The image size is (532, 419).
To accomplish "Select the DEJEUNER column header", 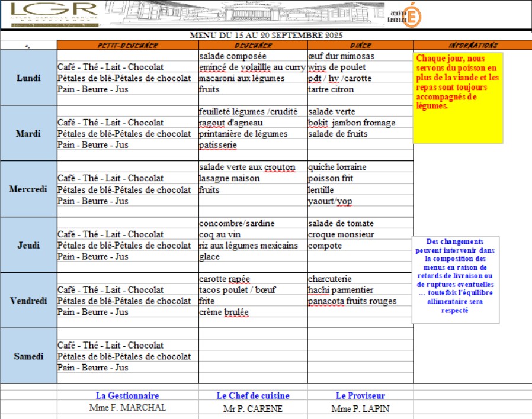I will [x=253, y=45].
